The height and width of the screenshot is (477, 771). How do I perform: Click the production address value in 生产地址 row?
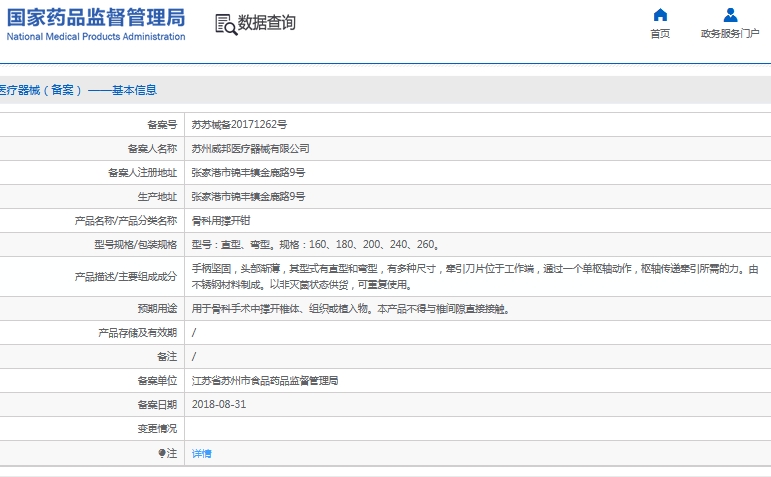(248, 197)
